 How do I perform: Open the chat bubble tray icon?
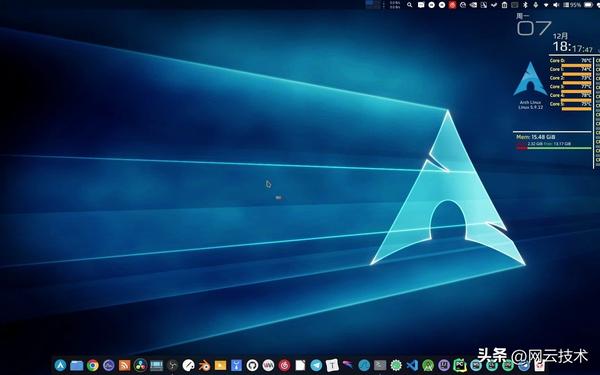coord(421,5)
